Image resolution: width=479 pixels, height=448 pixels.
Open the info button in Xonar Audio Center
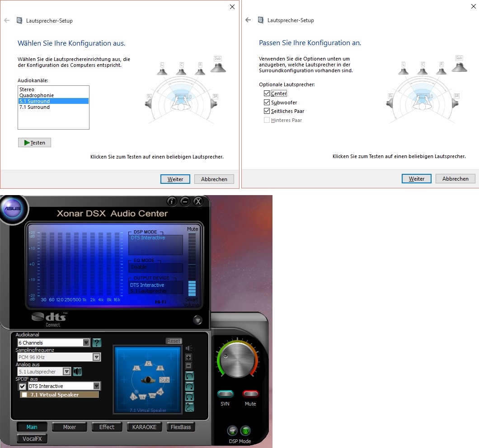[x=172, y=201]
